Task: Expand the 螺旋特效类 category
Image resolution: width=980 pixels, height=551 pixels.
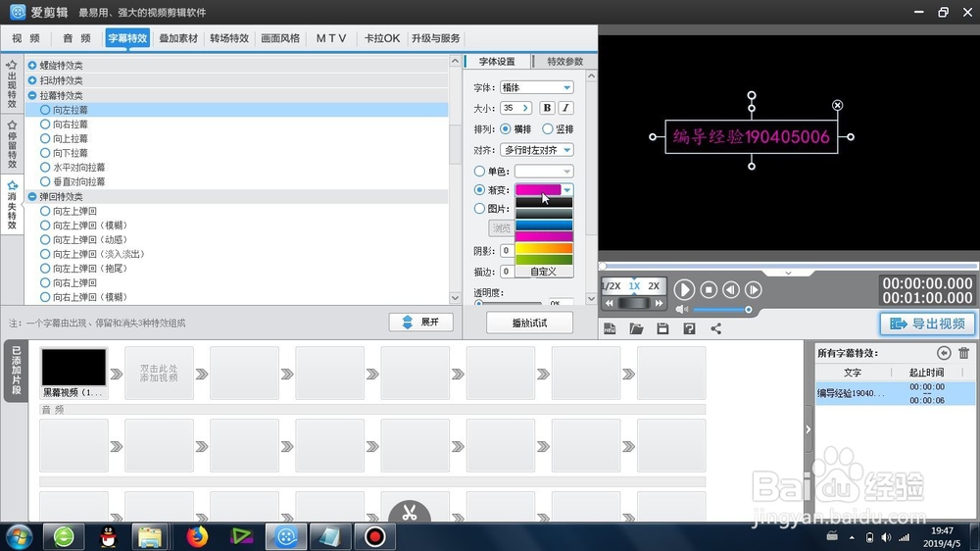Action: pos(32,65)
